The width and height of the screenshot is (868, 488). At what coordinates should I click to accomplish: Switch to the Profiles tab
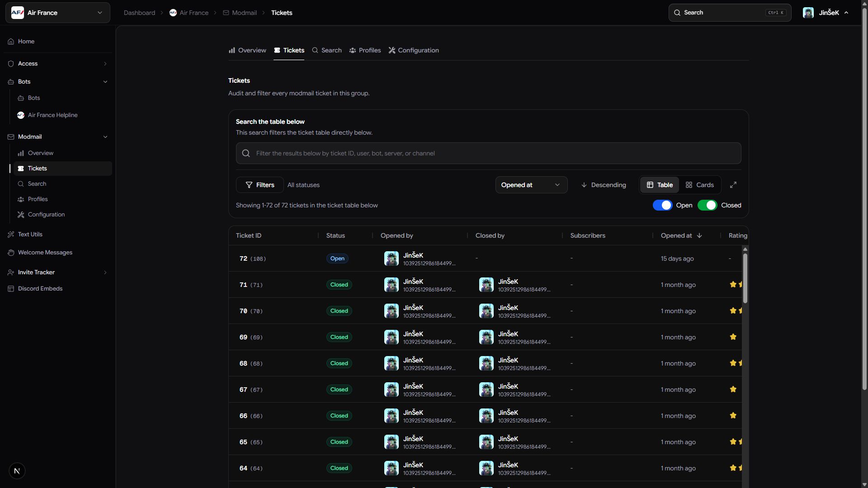click(365, 50)
